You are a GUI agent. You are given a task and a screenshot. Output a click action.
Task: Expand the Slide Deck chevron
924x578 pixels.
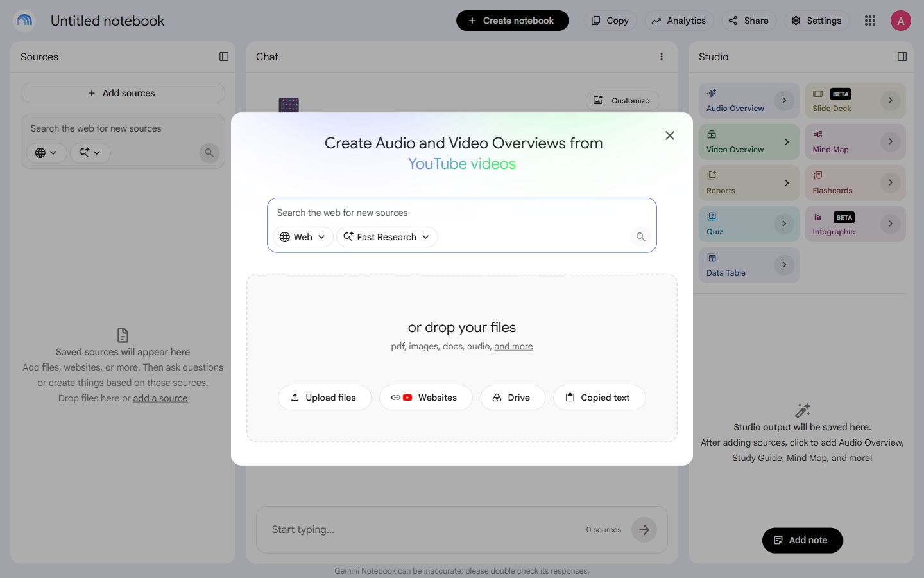(x=891, y=100)
